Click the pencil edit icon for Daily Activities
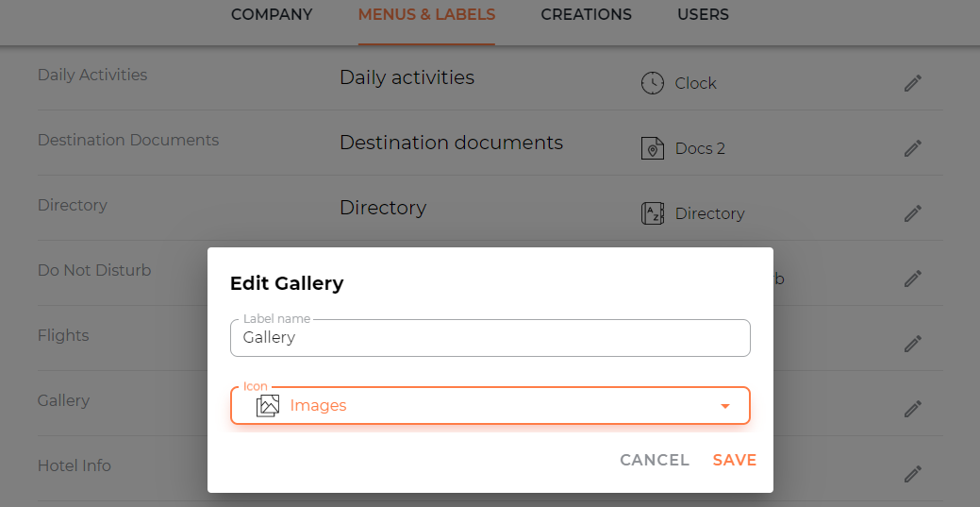Viewport: 980px width, 507px height. click(912, 83)
